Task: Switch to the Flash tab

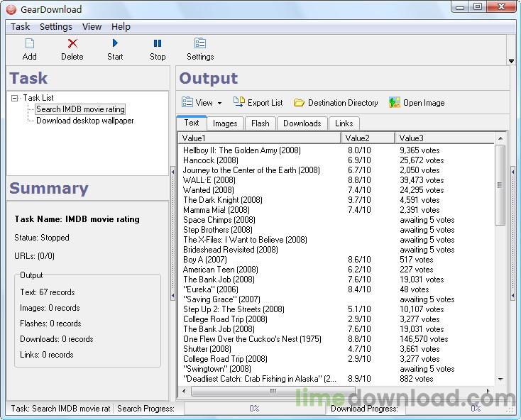Action: click(x=260, y=123)
